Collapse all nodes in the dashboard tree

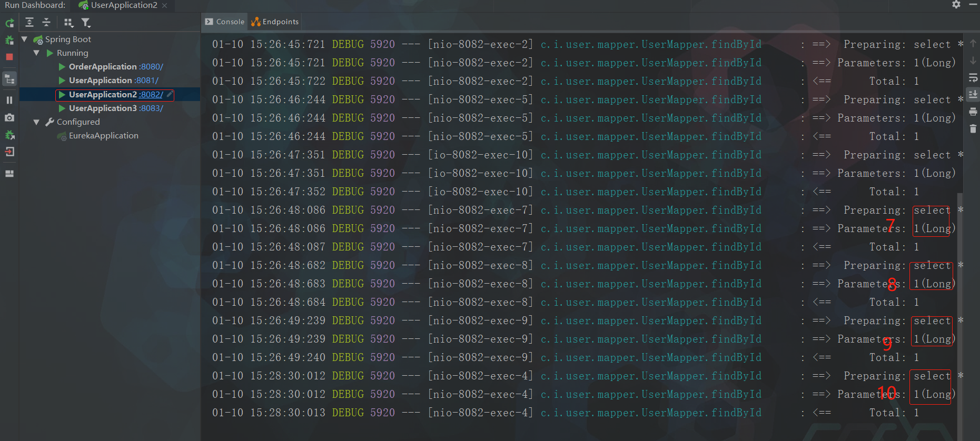(x=46, y=22)
